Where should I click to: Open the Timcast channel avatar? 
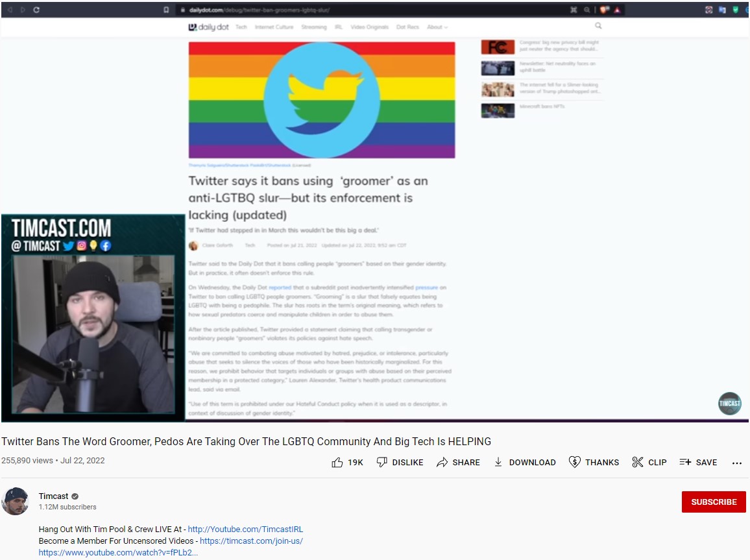(16, 502)
